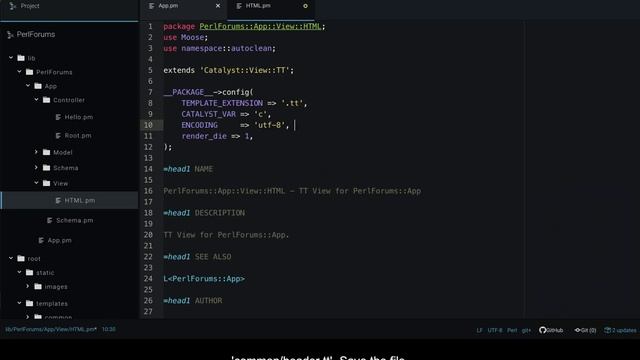Click the TEMPLATE_EXTENSION key
Image resolution: width=640 pixels, height=360 pixels.
(x=222, y=103)
